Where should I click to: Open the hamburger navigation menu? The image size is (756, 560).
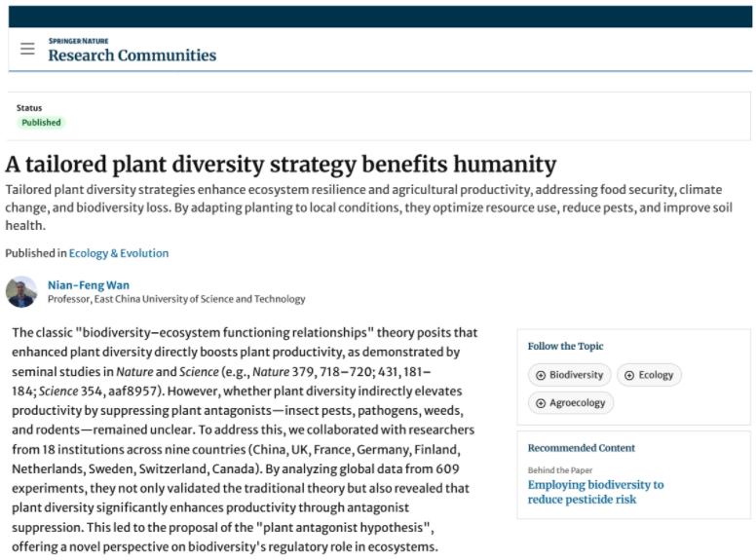click(27, 49)
